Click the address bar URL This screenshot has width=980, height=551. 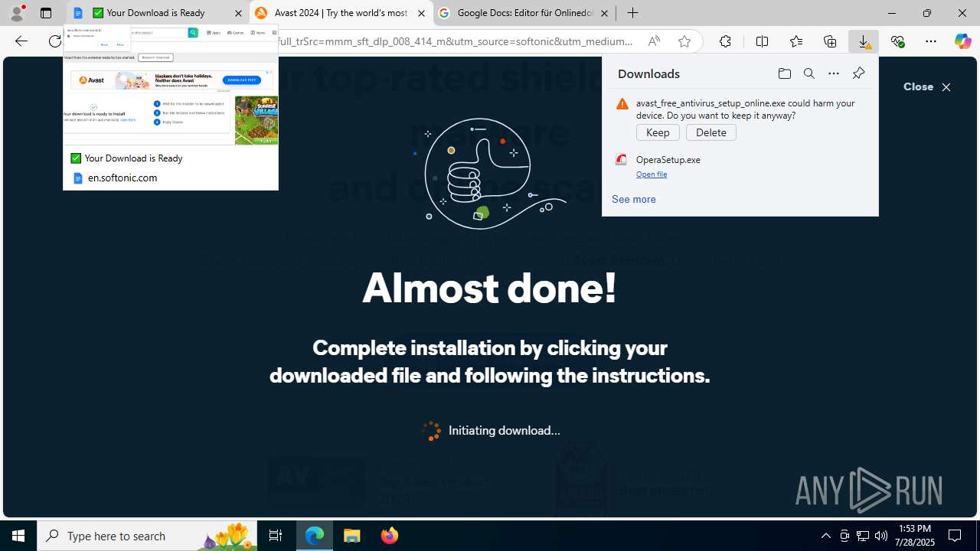pyautogui.click(x=456, y=41)
